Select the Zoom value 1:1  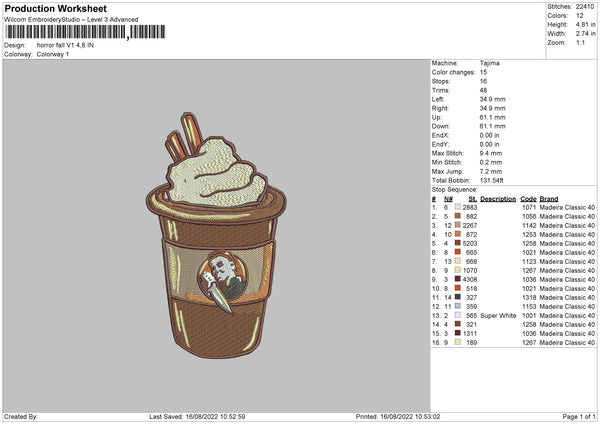[x=580, y=42]
